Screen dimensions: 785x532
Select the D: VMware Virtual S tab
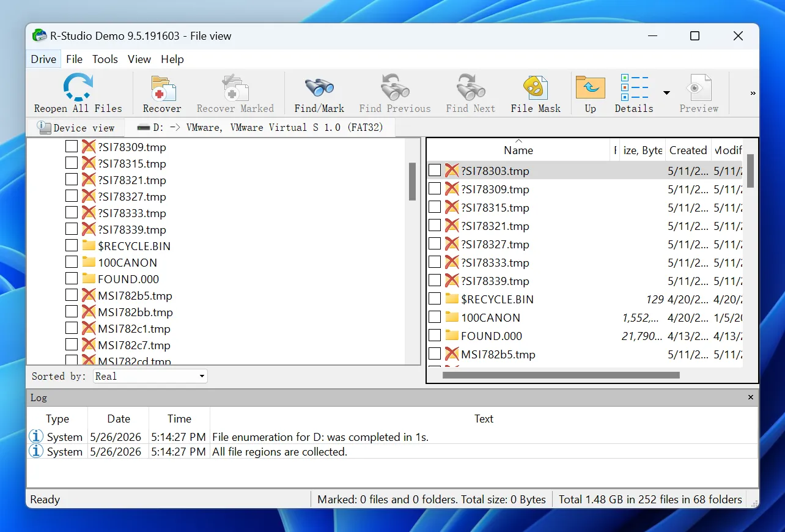click(x=259, y=128)
